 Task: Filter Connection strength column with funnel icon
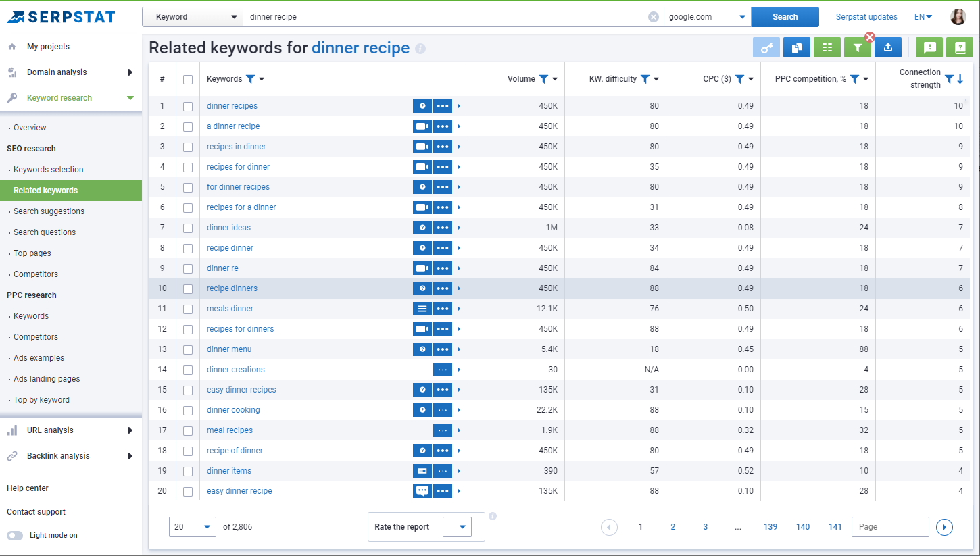[x=949, y=79]
